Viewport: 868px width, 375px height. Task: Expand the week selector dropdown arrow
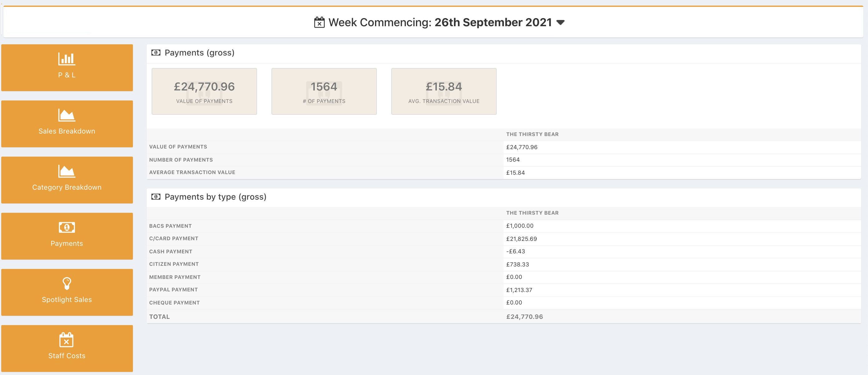pos(560,22)
